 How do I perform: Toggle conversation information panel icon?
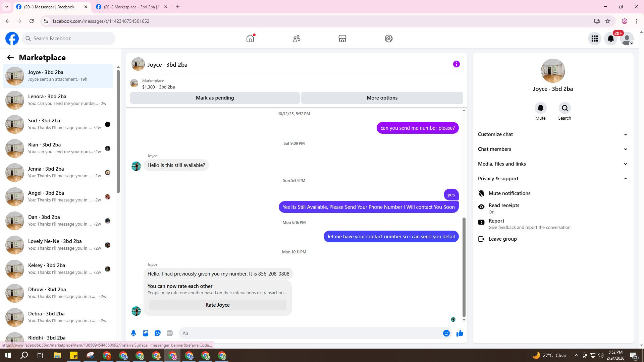pos(456,64)
